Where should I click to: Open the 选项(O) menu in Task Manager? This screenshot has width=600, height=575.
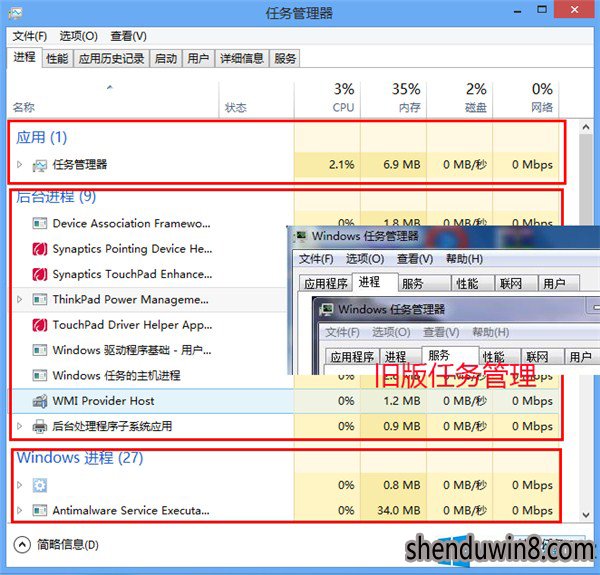(x=78, y=36)
